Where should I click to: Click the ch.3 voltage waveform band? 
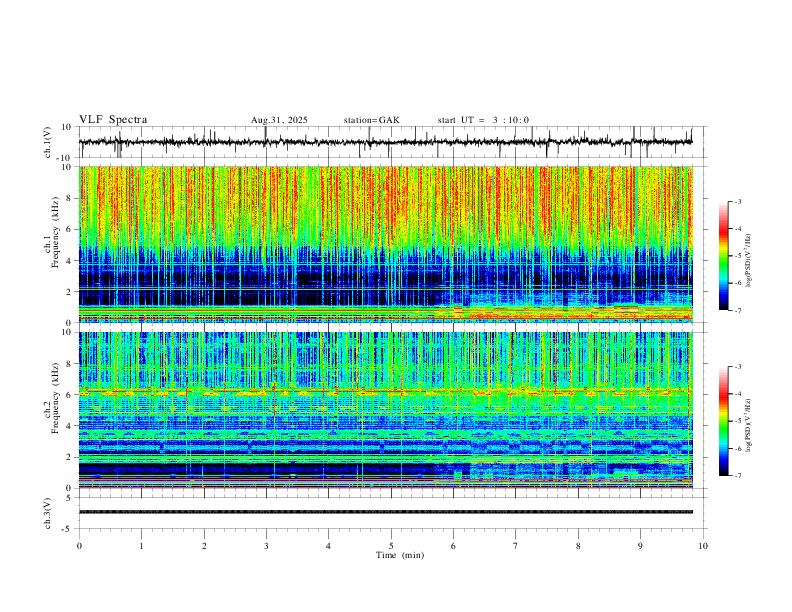[385, 512]
